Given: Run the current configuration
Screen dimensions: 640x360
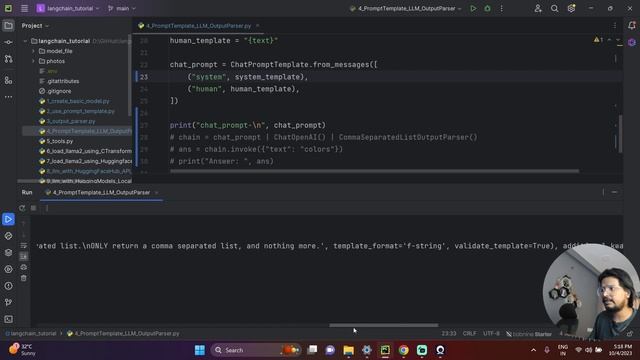Looking at the screenshot, I should click(x=473, y=8).
